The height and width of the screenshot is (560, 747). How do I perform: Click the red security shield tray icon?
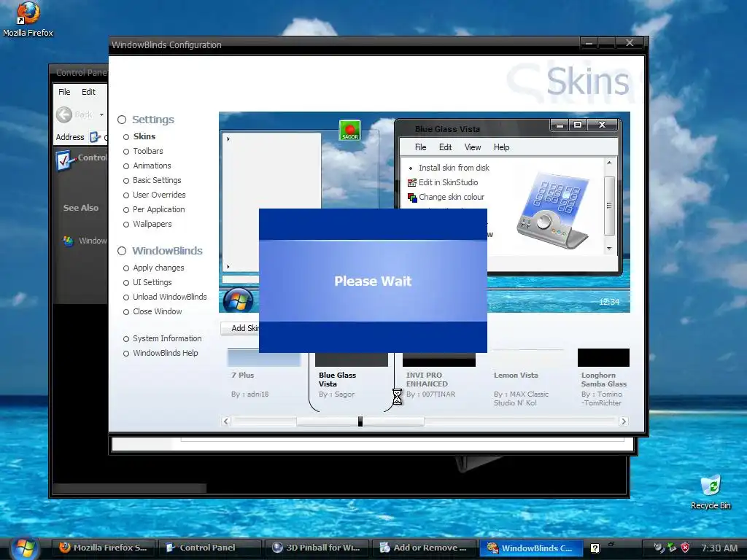[x=686, y=548]
